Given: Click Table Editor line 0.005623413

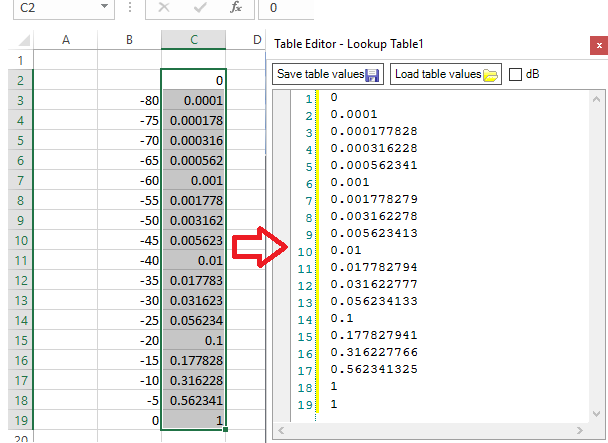Looking at the screenshot, I should point(374,234).
